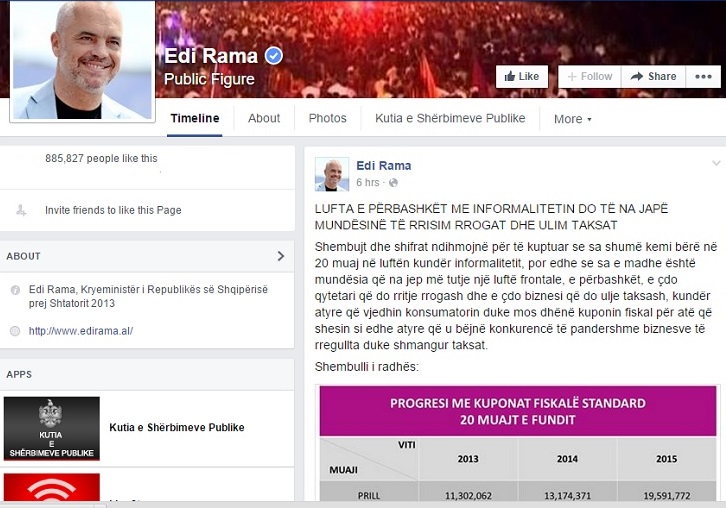Click the 6 hrs post timestamp

[368, 182]
